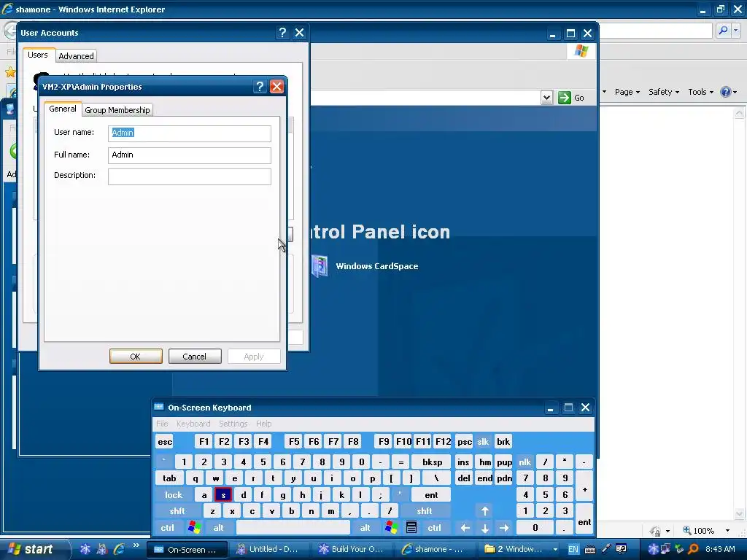747x560 pixels.
Task: Click Cancel in Admin Properties dialog
Action: click(x=195, y=356)
